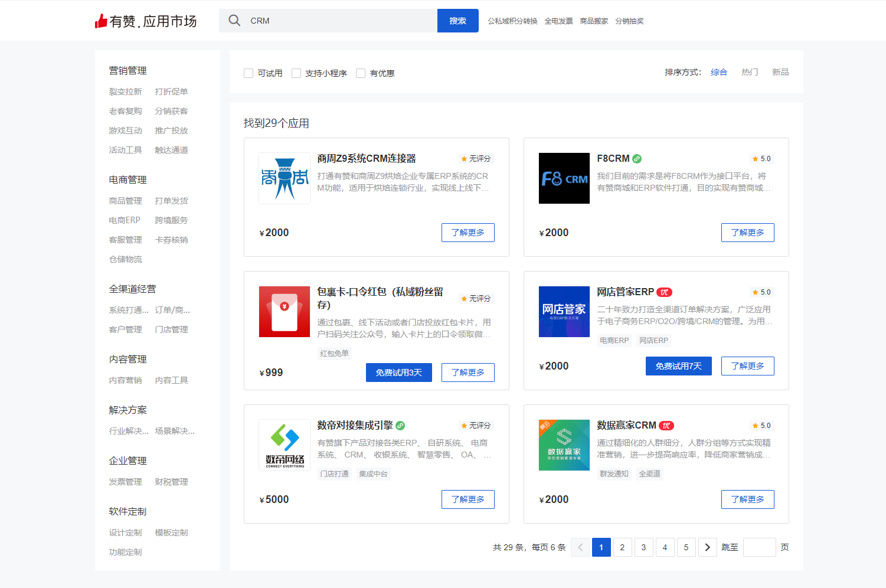
Task: Sort results by 综合
Action: (719, 72)
